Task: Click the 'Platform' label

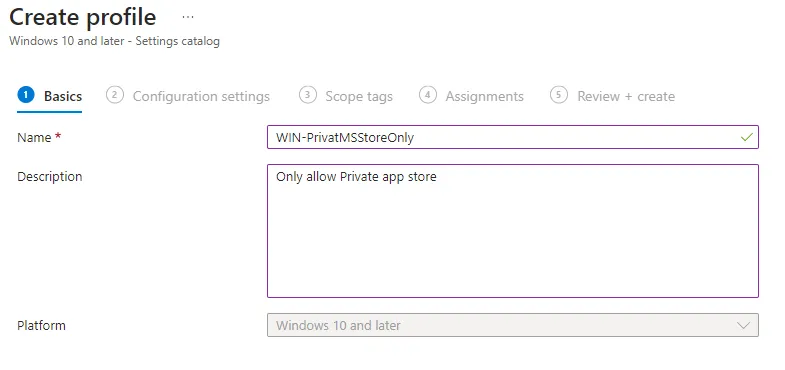Action: click(41, 325)
